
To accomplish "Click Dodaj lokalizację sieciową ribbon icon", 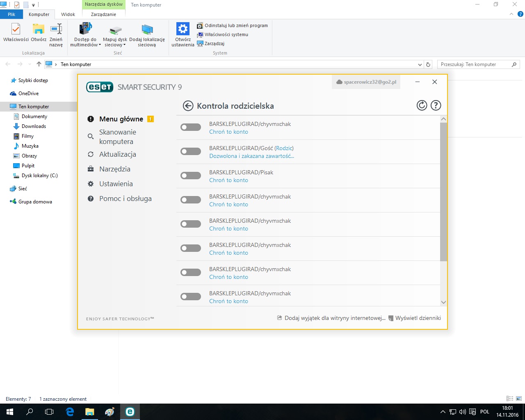I will coord(147,31).
